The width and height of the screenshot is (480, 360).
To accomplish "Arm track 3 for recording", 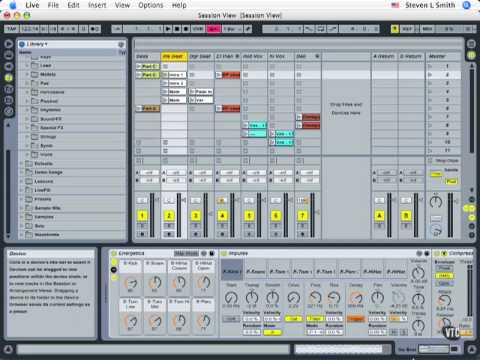I will [196, 234].
